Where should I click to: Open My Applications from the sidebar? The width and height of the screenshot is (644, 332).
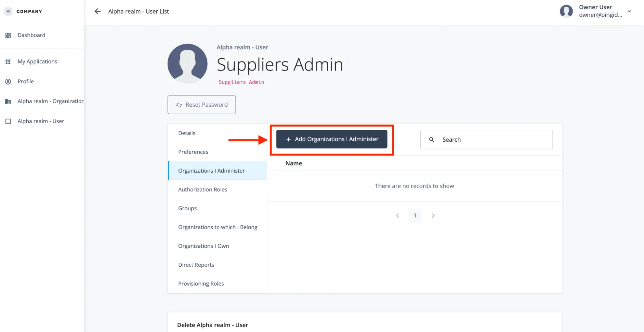(37, 62)
